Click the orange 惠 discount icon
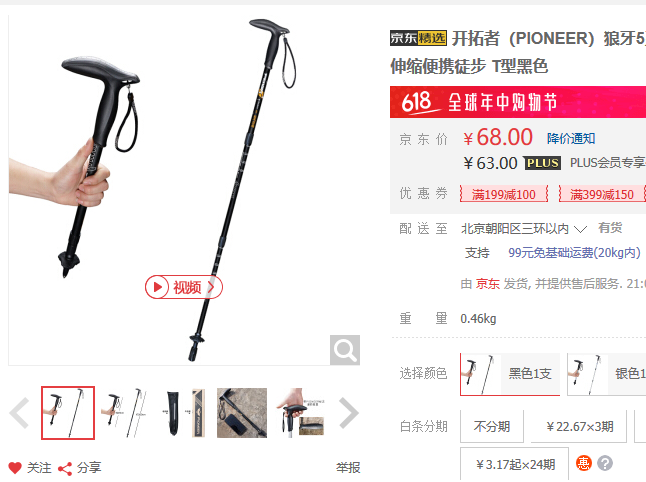Screen dimensions: 646x482 click(x=583, y=463)
